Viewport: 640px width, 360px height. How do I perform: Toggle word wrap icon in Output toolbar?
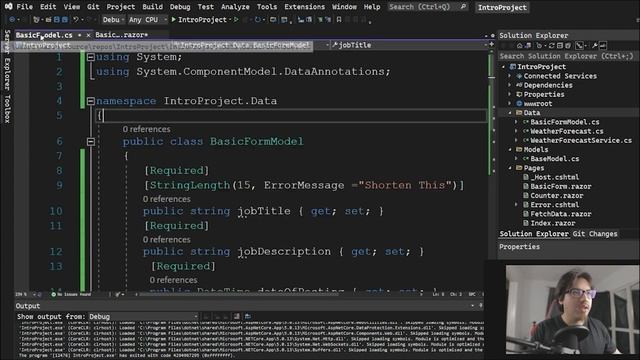coord(247,316)
